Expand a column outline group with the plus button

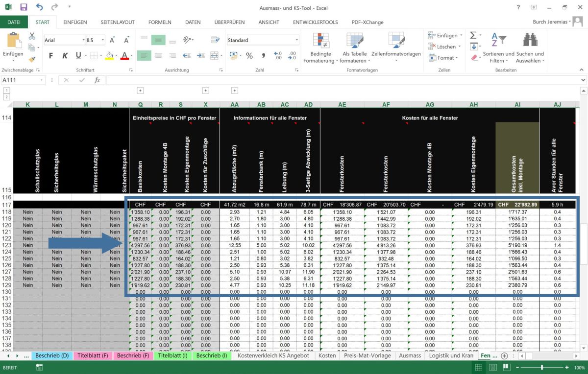(140, 91)
